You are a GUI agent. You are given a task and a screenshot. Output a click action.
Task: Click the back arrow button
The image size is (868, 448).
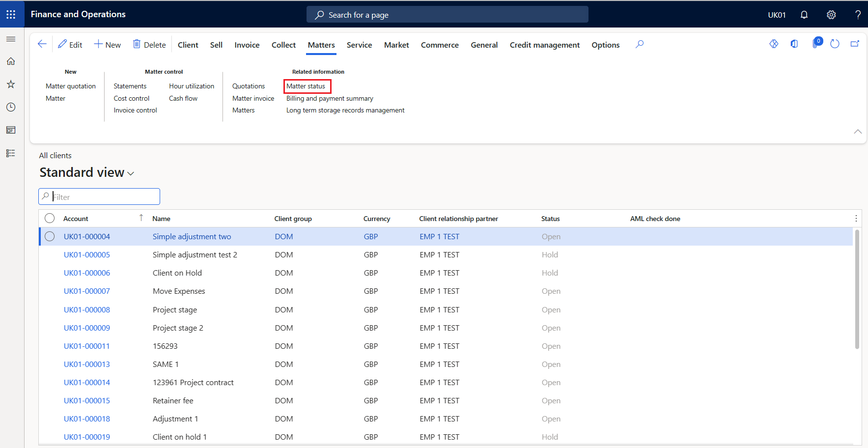[x=42, y=44]
